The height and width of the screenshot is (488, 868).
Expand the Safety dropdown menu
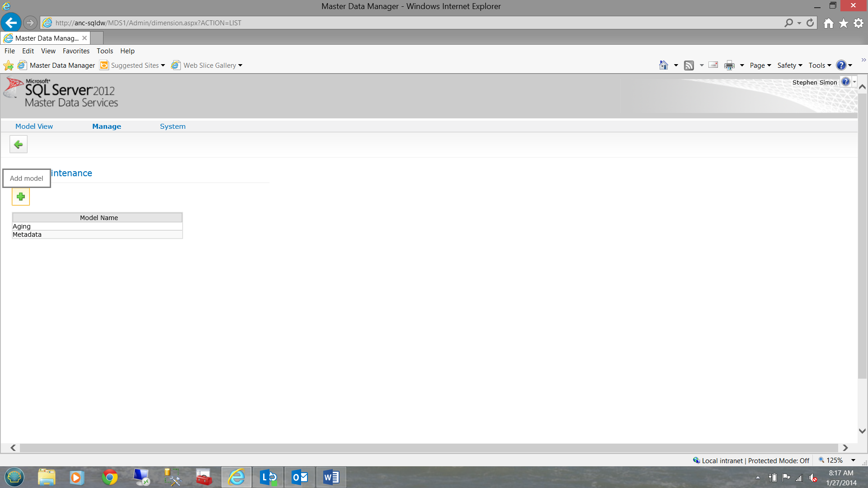[789, 66]
